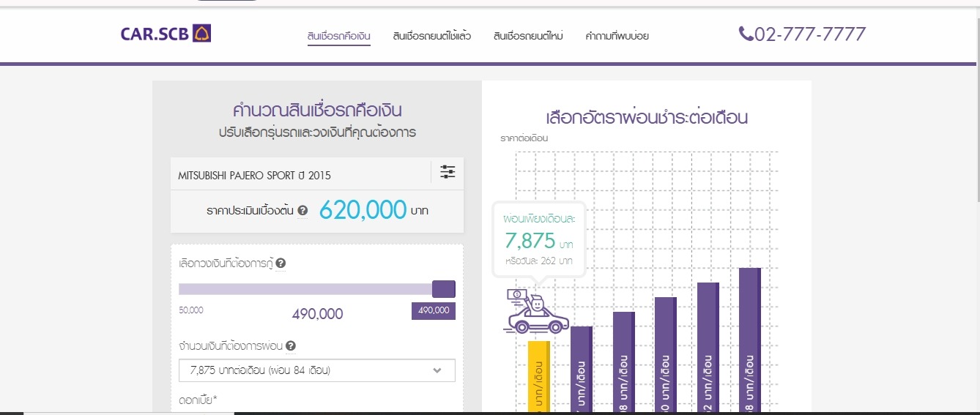Click the CAR.SCB logo

[x=166, y=34]
